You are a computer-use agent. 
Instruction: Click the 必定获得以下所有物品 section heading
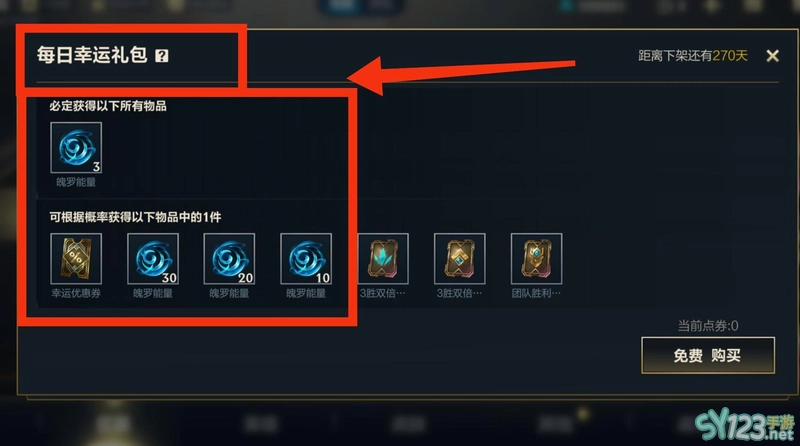108,106
